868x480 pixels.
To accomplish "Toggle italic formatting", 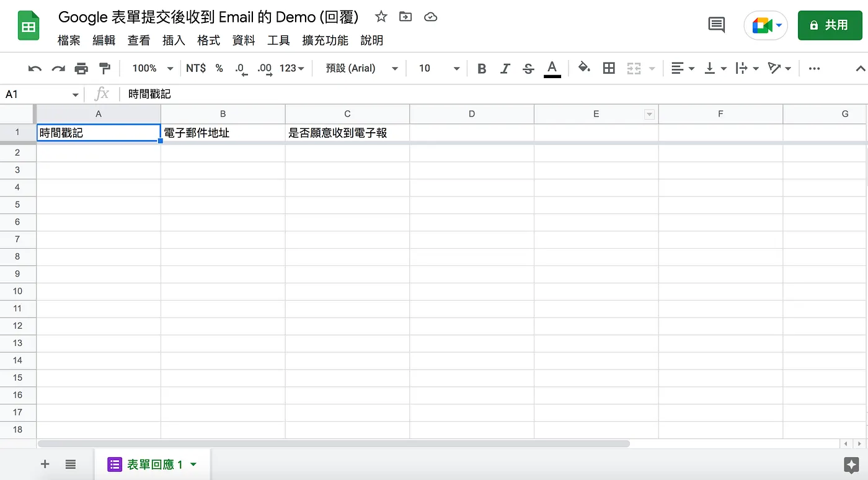I will point(505,68).
